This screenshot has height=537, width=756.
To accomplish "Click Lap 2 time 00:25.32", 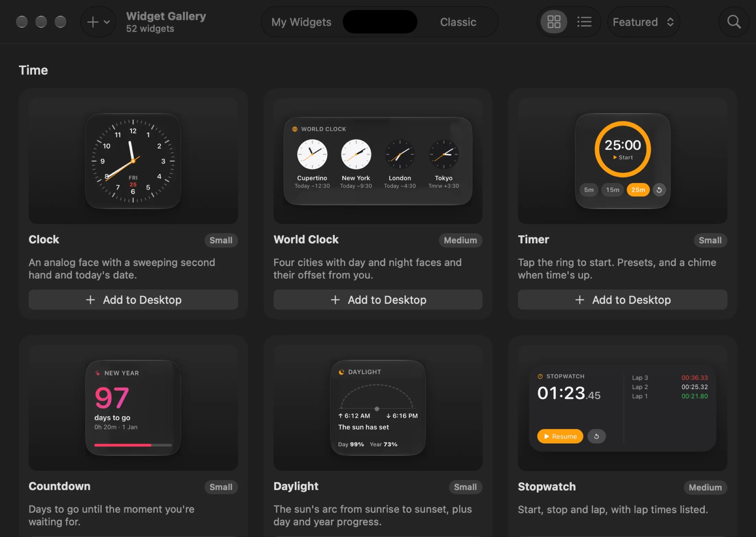I will (x=694, y=387).
